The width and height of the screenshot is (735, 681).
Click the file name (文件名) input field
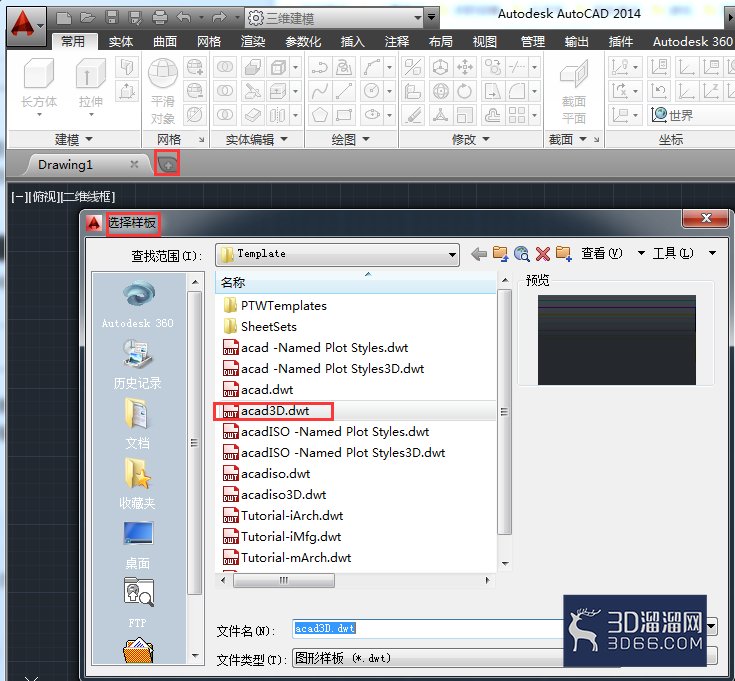428,629
